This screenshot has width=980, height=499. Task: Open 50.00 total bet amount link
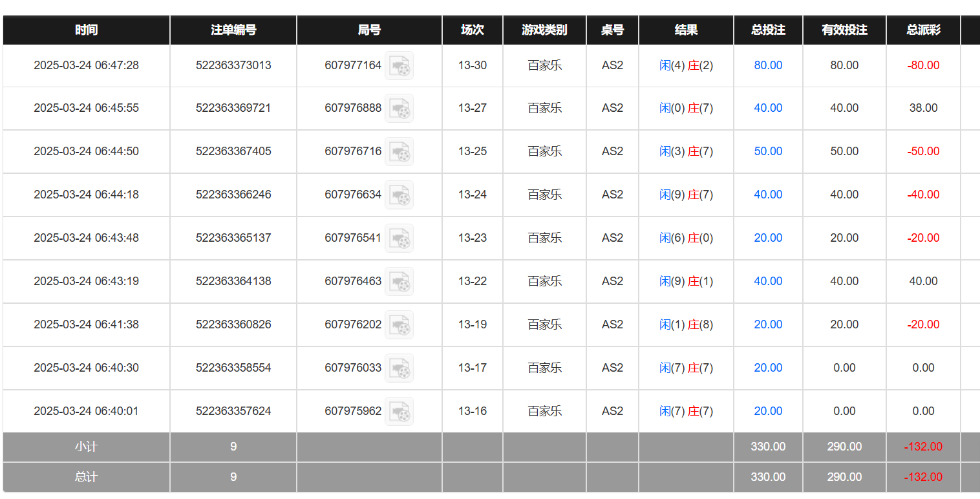[768, 151]
